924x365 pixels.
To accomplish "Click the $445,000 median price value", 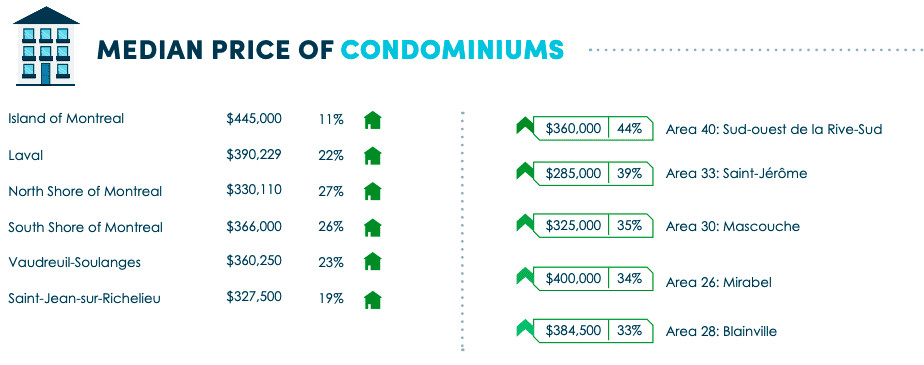I will point(254,119).
